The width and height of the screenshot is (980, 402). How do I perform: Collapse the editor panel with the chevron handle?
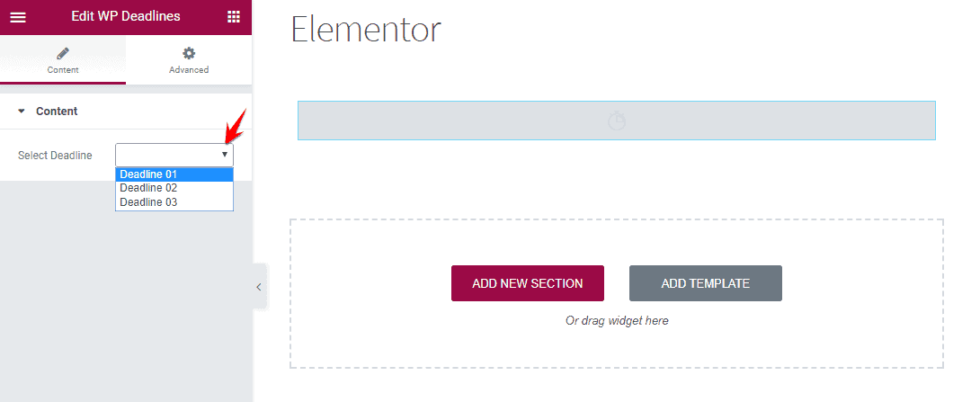[259, 287]
